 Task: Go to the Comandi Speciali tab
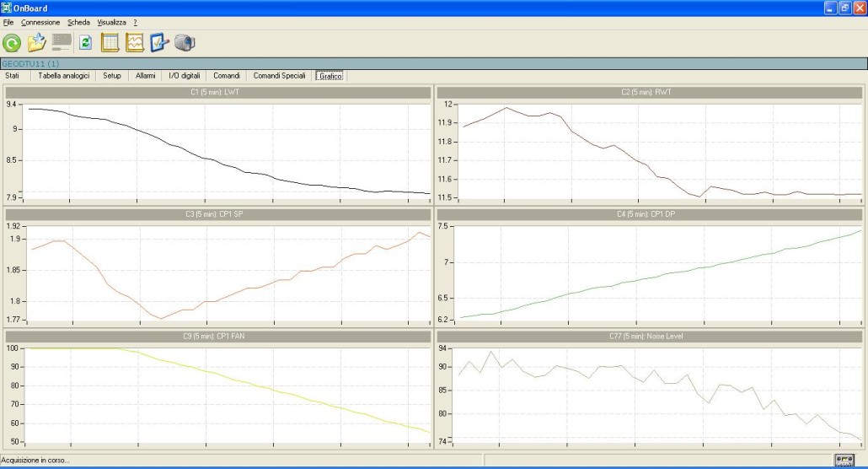point(279,76)
